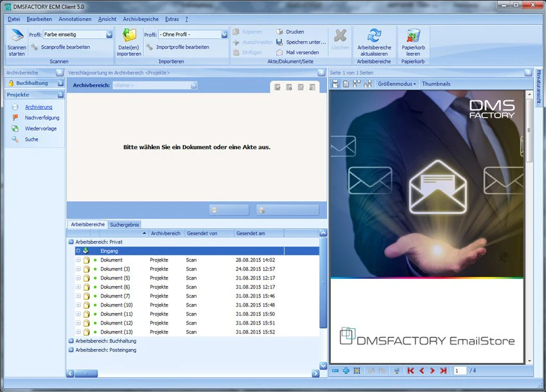Open the Archivbereiche menu
Viewport: 546px width, 392px height.
[141, 19]
